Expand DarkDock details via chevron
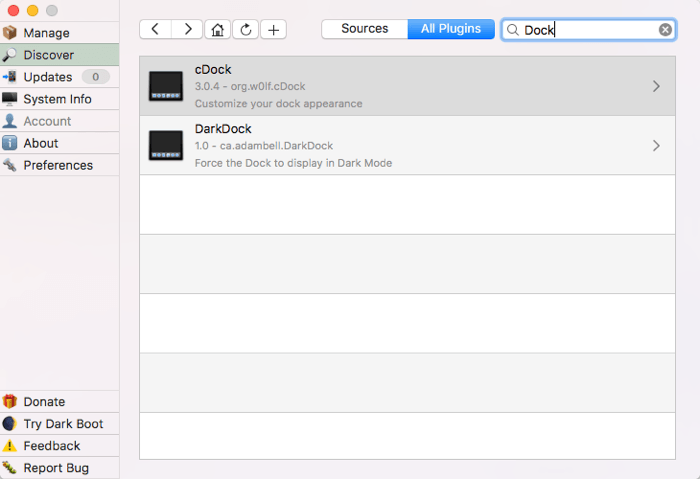The width and height of the screenshot is (700, 479). tap(656, 146)
